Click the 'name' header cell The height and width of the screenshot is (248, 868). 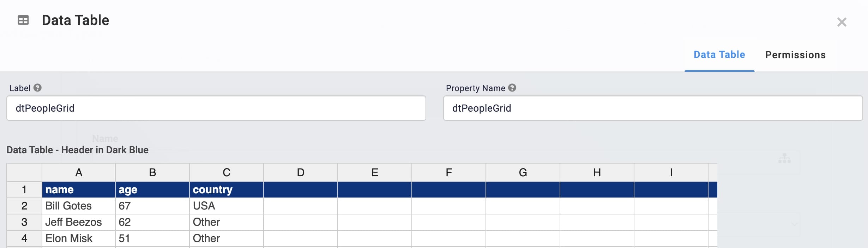point(79,190)
